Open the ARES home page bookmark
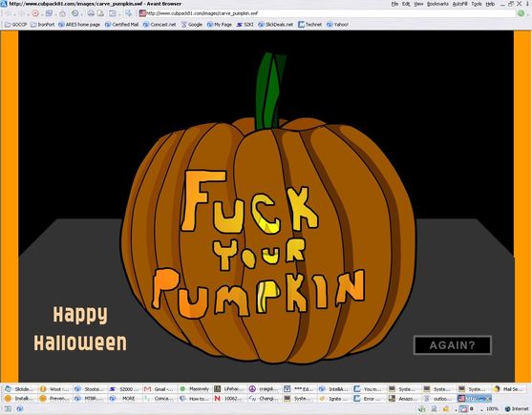Screen dimensions: 532x415 tap(79, 25)
